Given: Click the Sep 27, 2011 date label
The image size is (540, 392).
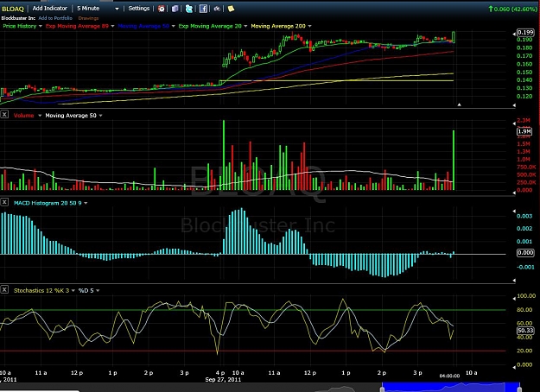Looking at the screenshot, I should pos(223,380).
